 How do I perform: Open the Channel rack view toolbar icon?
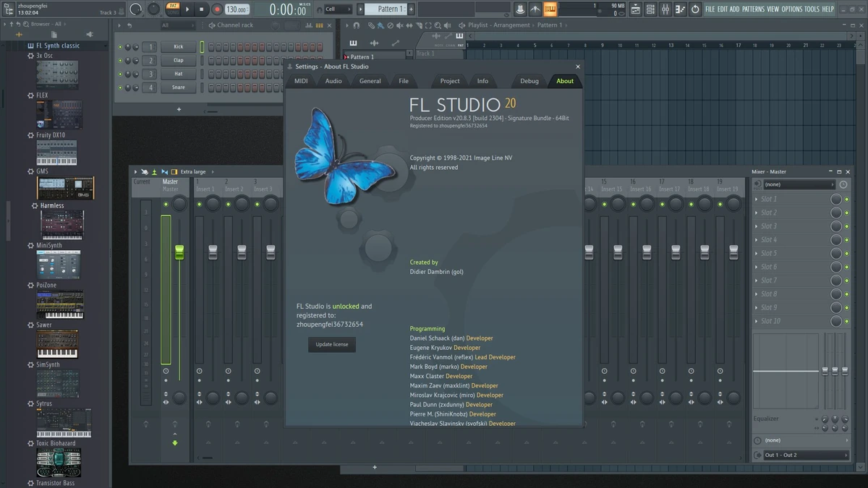pos(650,9)
